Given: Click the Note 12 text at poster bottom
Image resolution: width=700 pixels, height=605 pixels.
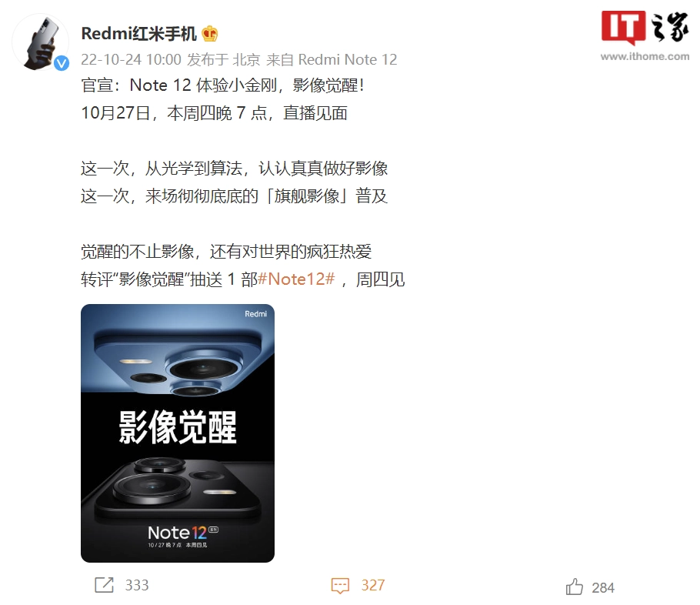Looking at the screenshot, I should [x=177, y=533].
